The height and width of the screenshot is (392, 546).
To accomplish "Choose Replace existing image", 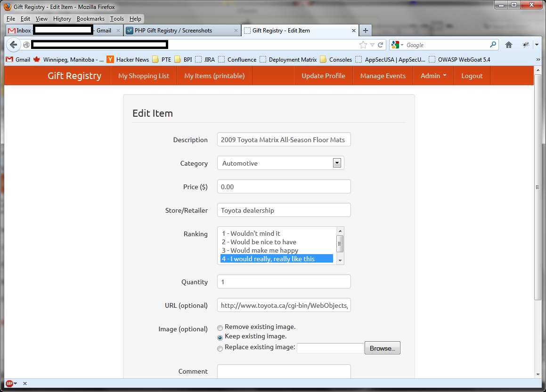I will (220, 348).
